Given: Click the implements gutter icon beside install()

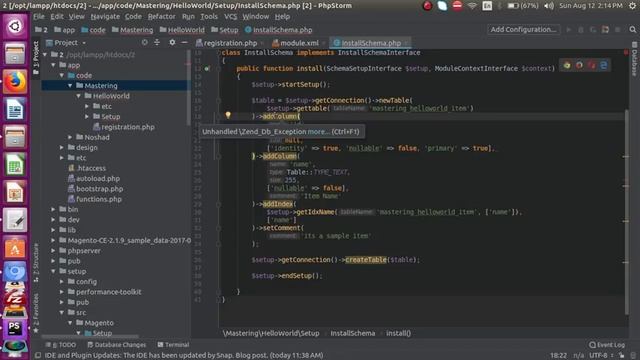Looking at the screenshot, I should click(x=207, y=69).
